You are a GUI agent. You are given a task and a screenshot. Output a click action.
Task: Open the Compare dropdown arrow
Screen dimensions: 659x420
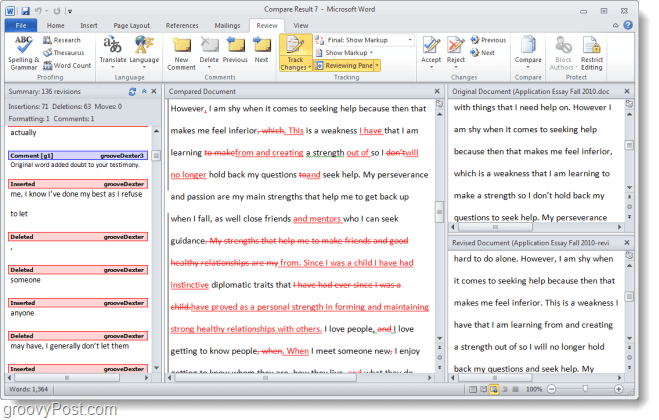[528, 67]
